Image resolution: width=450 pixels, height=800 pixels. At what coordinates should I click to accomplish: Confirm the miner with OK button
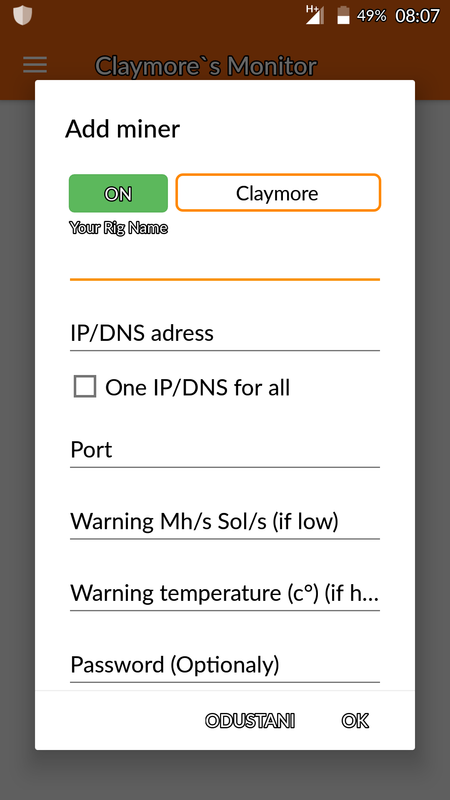pos(355,721)
